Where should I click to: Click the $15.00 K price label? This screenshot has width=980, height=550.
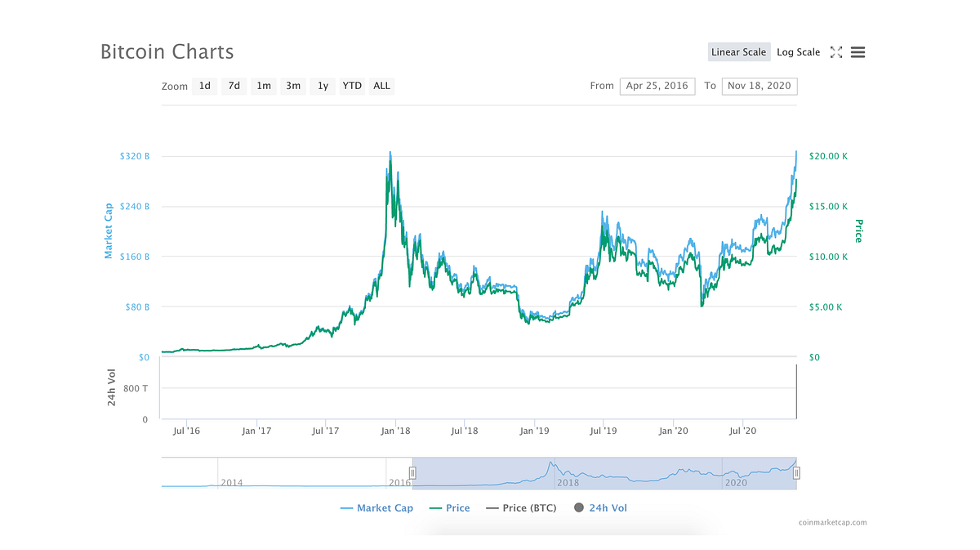(x=828, y=207)
